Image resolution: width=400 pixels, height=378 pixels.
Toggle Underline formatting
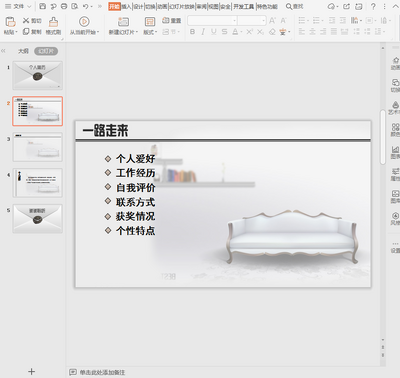coord(214,32)
